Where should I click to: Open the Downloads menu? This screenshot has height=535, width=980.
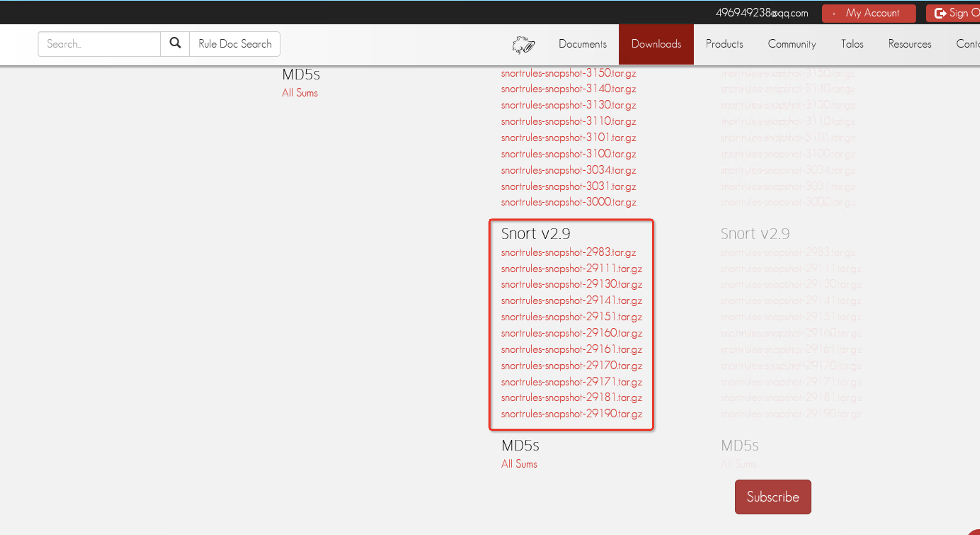coord(656,44)
